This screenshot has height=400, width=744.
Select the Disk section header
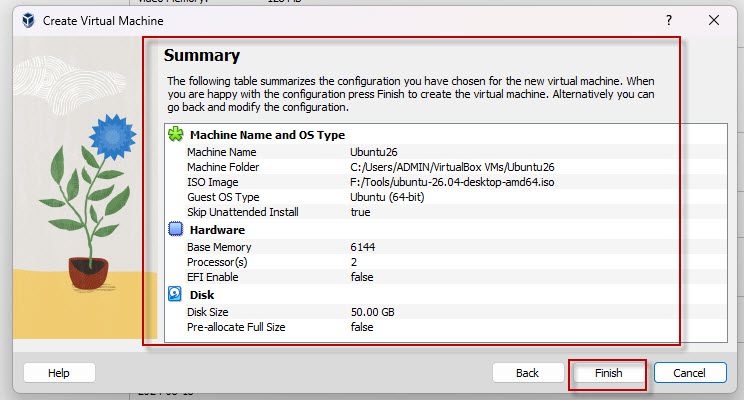202,295
